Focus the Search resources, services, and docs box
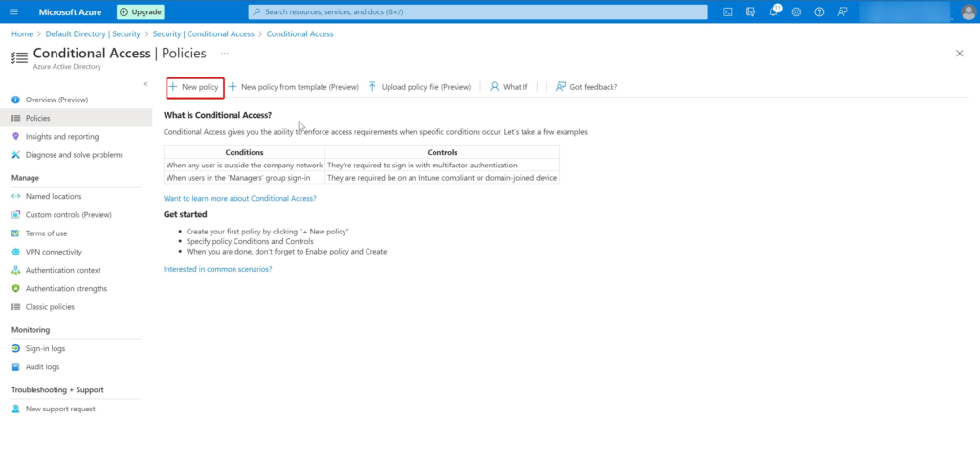The image size is (980, 465). (x=479, y=11)
